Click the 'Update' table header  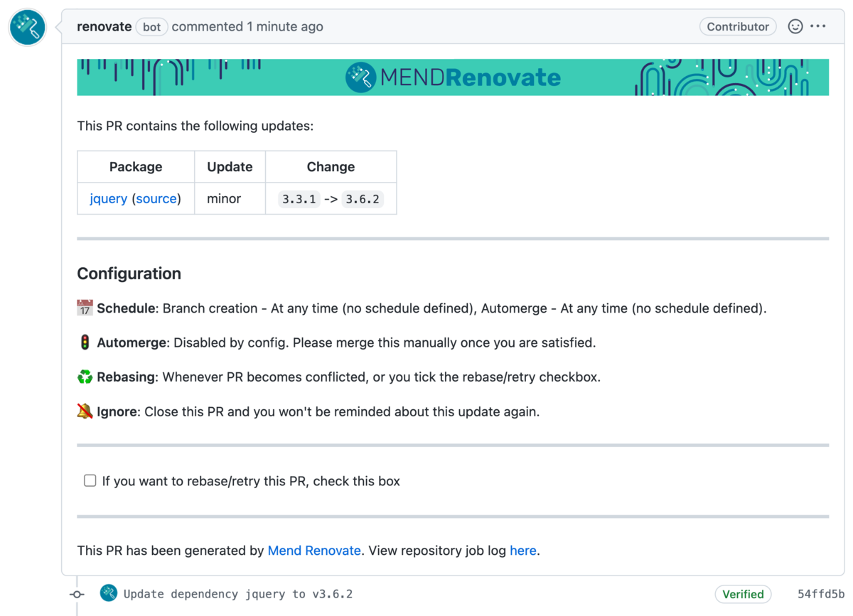pos(230,167)
